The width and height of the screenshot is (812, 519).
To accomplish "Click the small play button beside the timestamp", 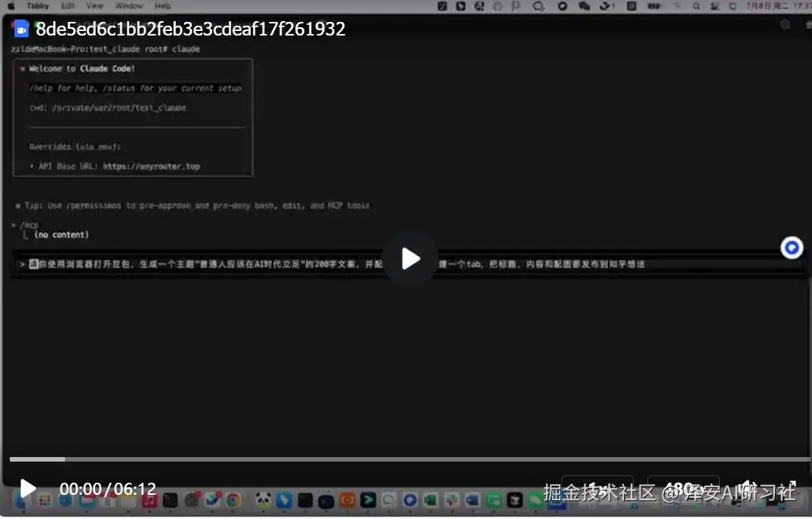I will click(27, 489).
